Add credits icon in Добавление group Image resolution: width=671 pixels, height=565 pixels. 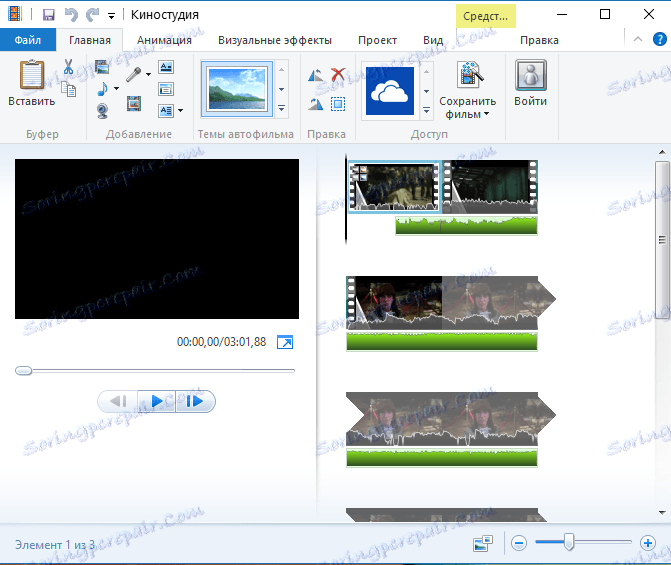pyautogui.click(x=166, y=111)
